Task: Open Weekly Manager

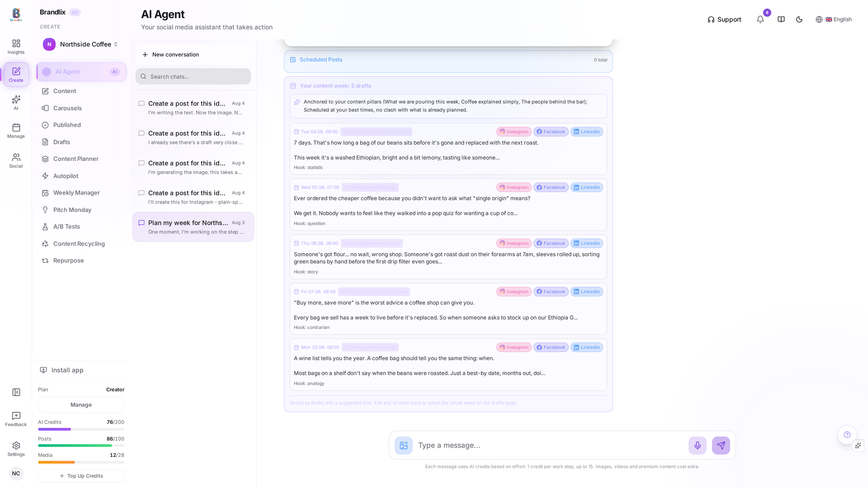Action: click(81, 193)
